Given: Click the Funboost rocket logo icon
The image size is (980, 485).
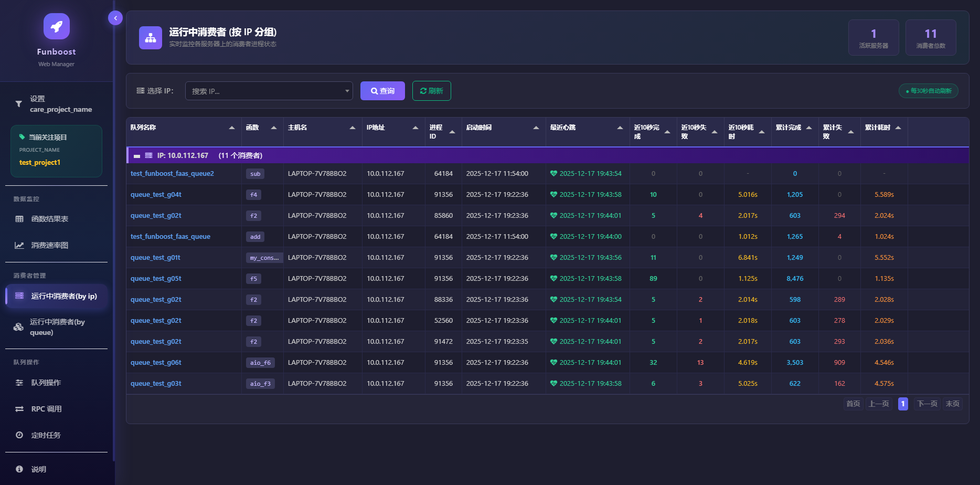Looking at the screenshot, I should (56, 26).
